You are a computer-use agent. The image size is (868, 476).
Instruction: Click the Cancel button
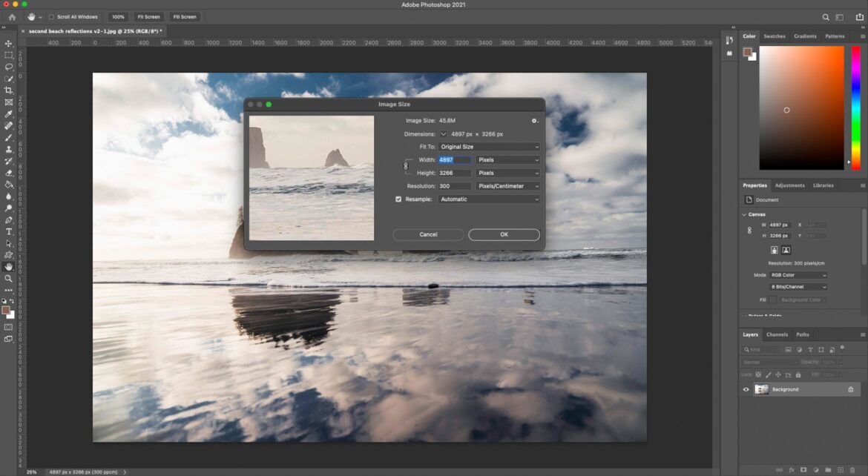pyautogui.click(x=427, y=234)
